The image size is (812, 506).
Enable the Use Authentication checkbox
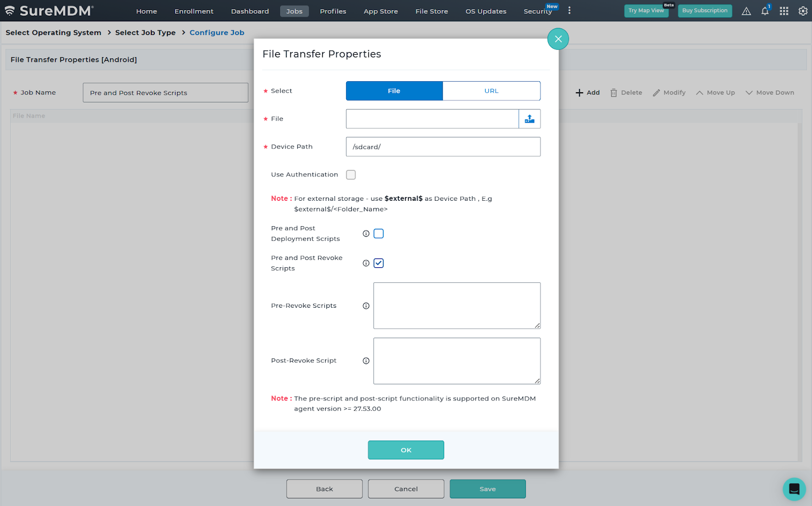click(x=351, y=175)
